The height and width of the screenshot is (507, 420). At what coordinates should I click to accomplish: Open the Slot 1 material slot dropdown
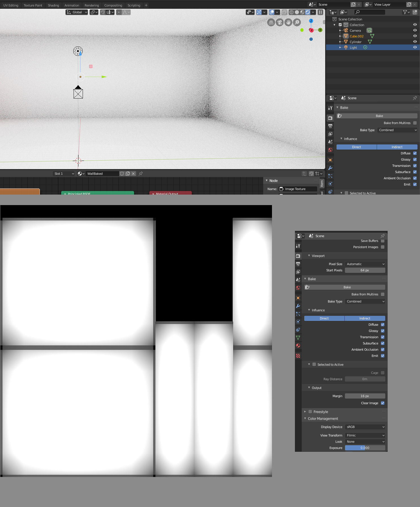(x=64, y=174)
